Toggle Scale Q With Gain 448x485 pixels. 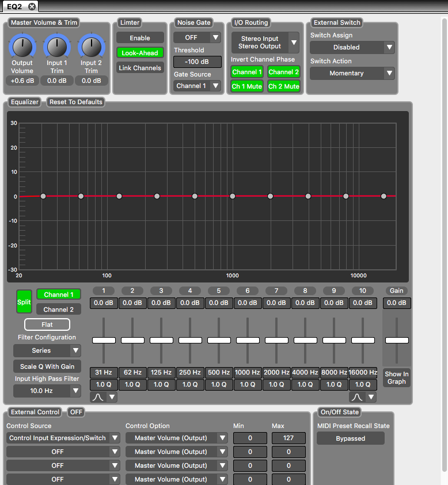pos(47,366)
